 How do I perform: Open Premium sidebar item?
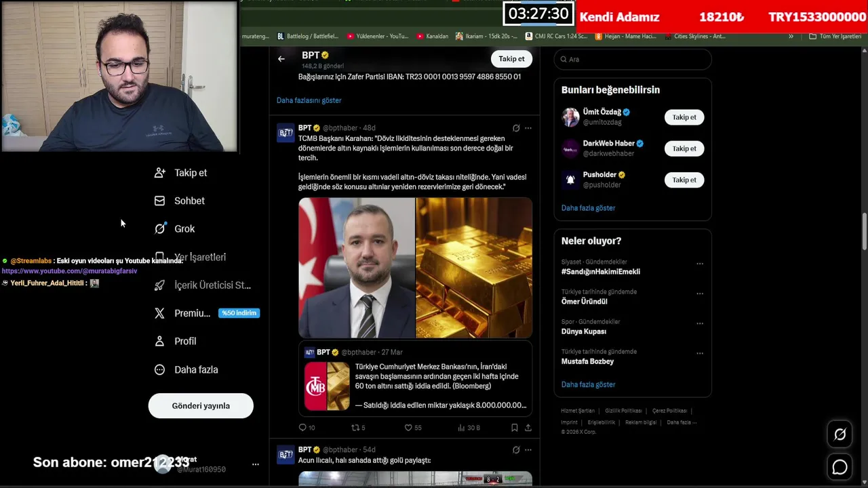pos(182,313)
